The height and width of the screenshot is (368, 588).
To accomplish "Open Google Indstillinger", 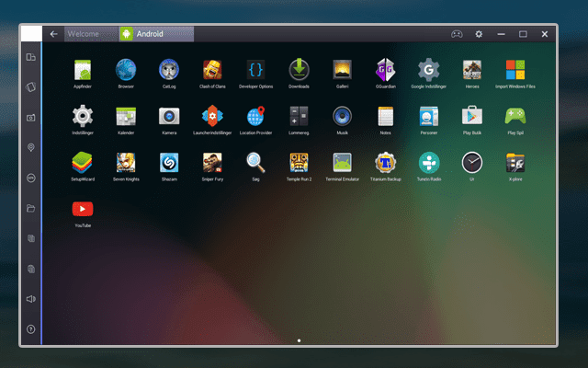I will coord(429,70).
